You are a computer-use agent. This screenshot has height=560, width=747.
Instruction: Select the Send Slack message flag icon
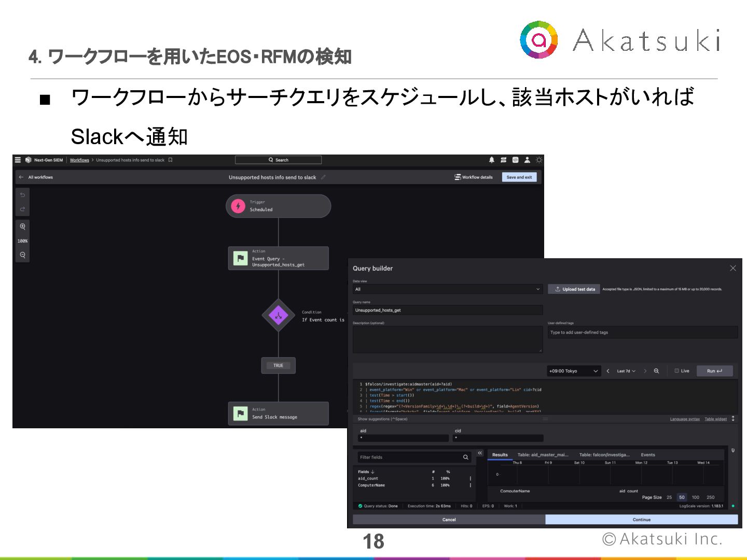pos(241,413)
